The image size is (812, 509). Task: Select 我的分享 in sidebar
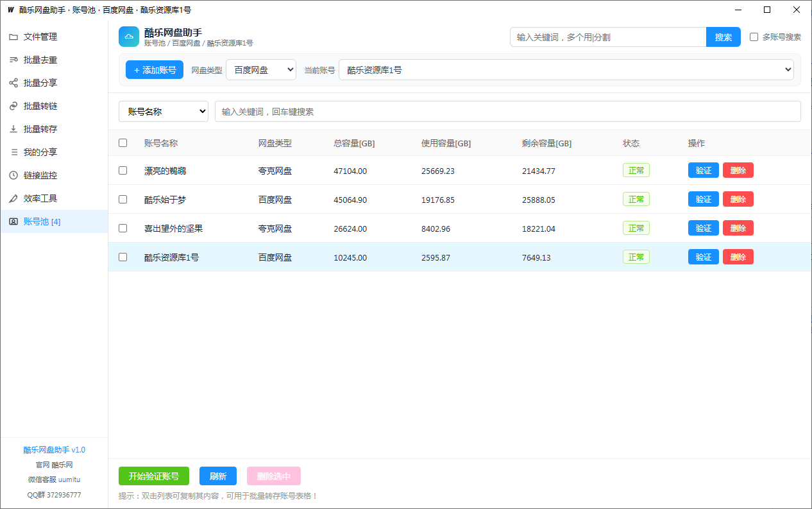(54, 152)
